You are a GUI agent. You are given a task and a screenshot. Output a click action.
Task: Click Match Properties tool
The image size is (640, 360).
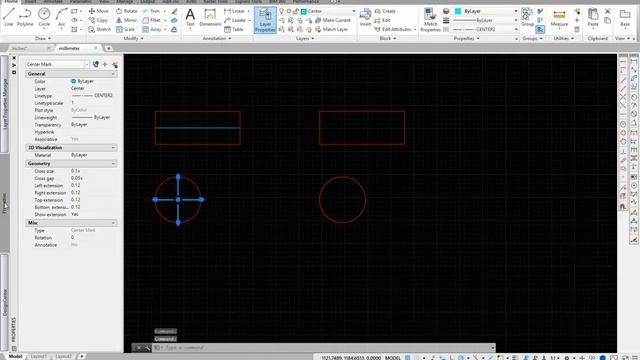tap(430, 20)
